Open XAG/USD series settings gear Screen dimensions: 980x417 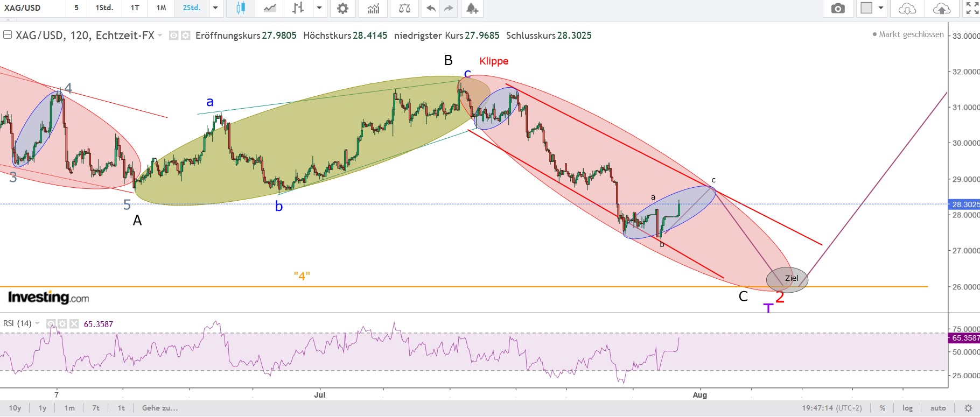click(186, 36)
